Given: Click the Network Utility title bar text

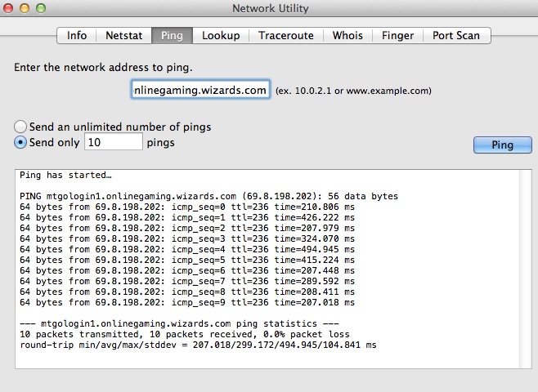Looking at the screenshot, I should click(x=268, y=9).
